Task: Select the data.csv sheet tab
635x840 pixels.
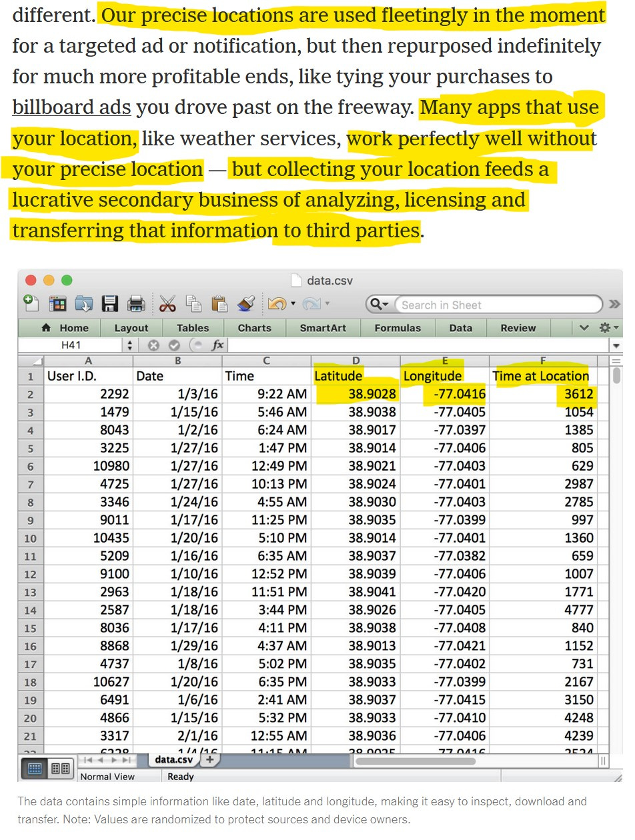Action: [x=173, y=760]
